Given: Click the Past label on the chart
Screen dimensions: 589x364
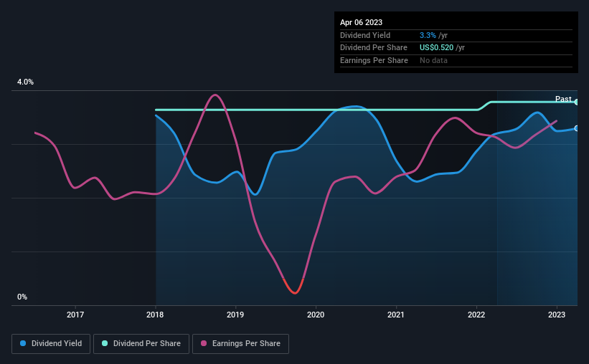Looking at the screenshot, I should point(563,99).
